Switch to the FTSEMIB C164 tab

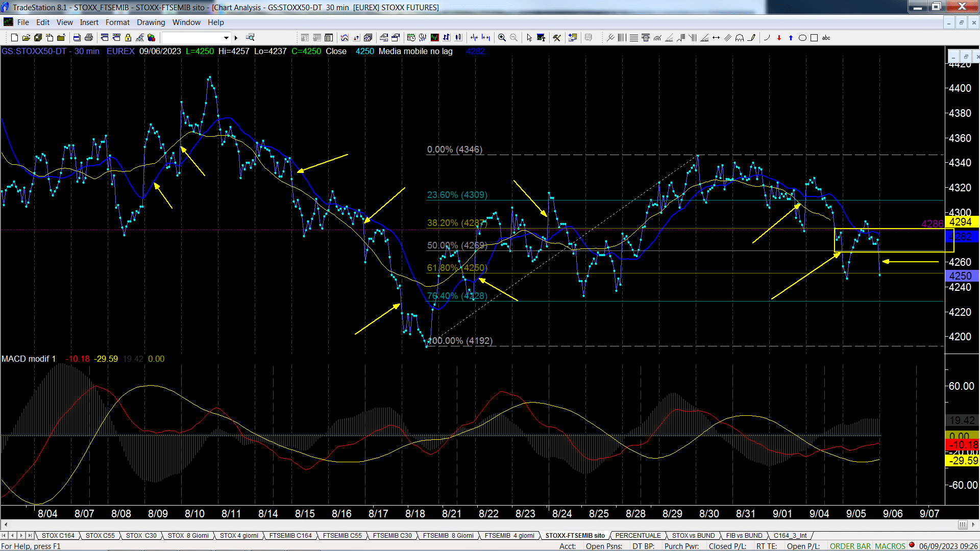[x=290, y=535]
